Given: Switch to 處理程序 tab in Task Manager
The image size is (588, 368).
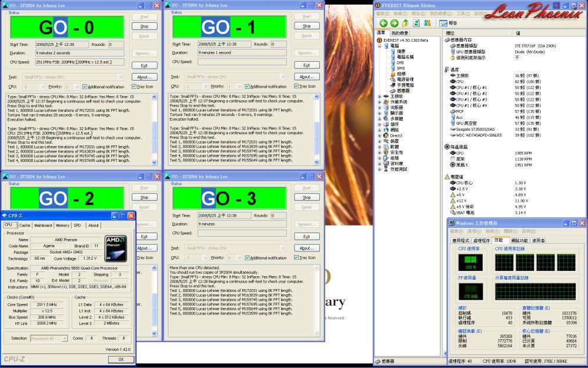Looking at the screenshot, I should pos(482,240).
